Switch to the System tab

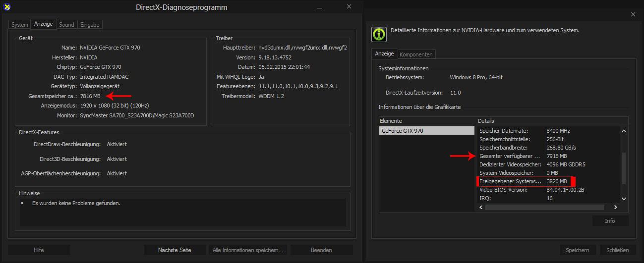[x=20, y=24]
